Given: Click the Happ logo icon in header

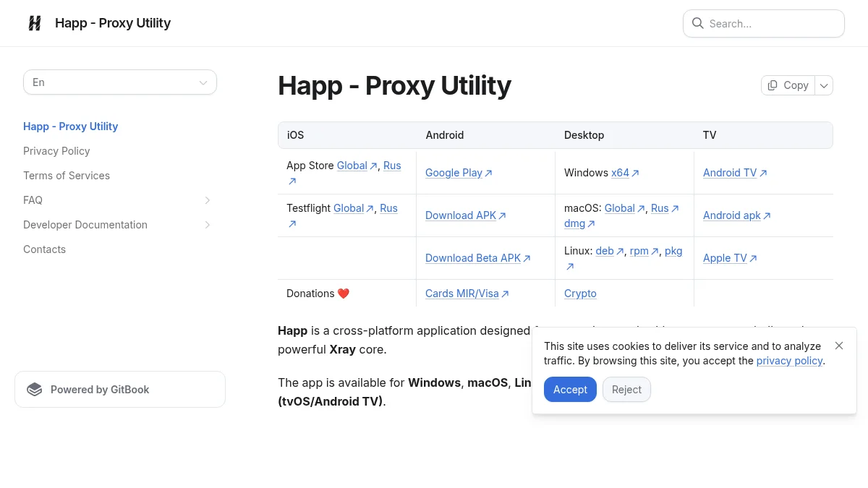Looking at the screenshot, I should coord(35,23).
